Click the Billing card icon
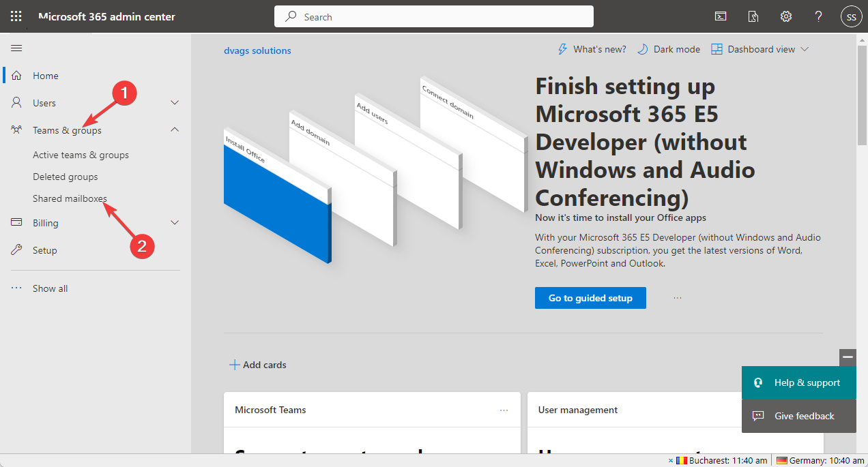 click(17, 222)
